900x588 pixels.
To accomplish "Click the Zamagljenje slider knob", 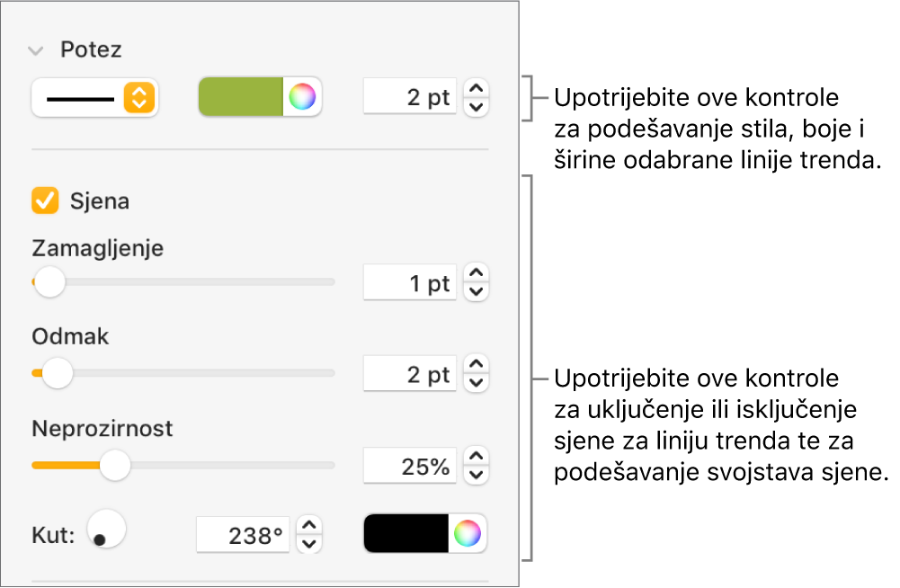I will coord(49,281).
